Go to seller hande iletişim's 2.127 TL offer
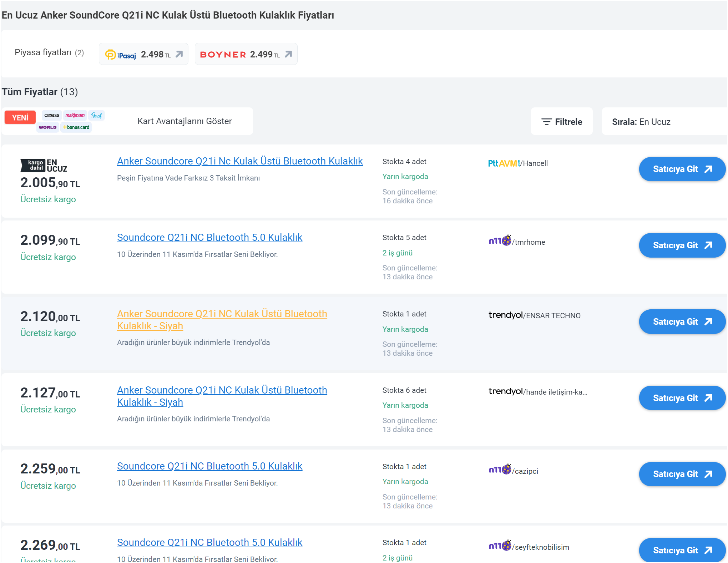The height and width of the screenshot is (563, 728). pyautogui.click(x=682, y=398)
